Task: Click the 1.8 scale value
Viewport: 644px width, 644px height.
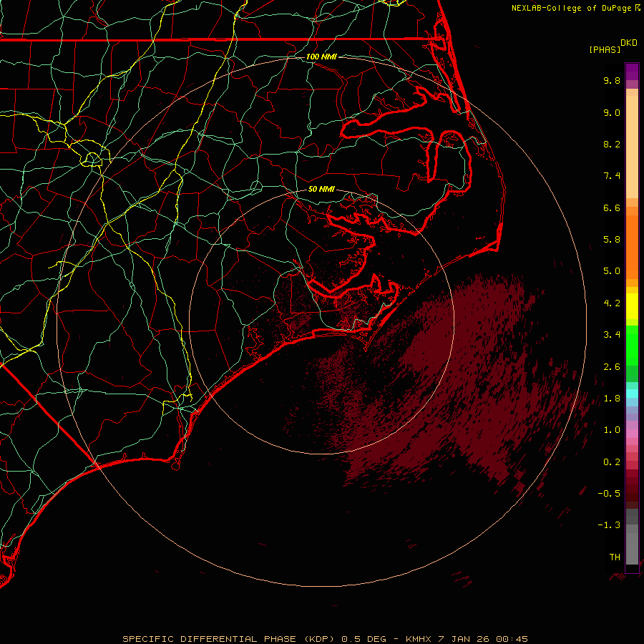Action: (612, 399)
